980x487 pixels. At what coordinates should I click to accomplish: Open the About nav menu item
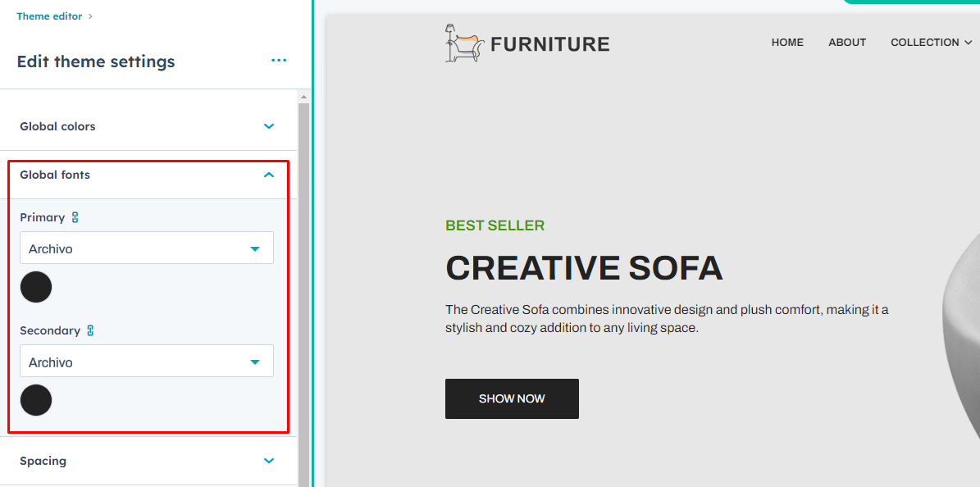tap(847, 43)
